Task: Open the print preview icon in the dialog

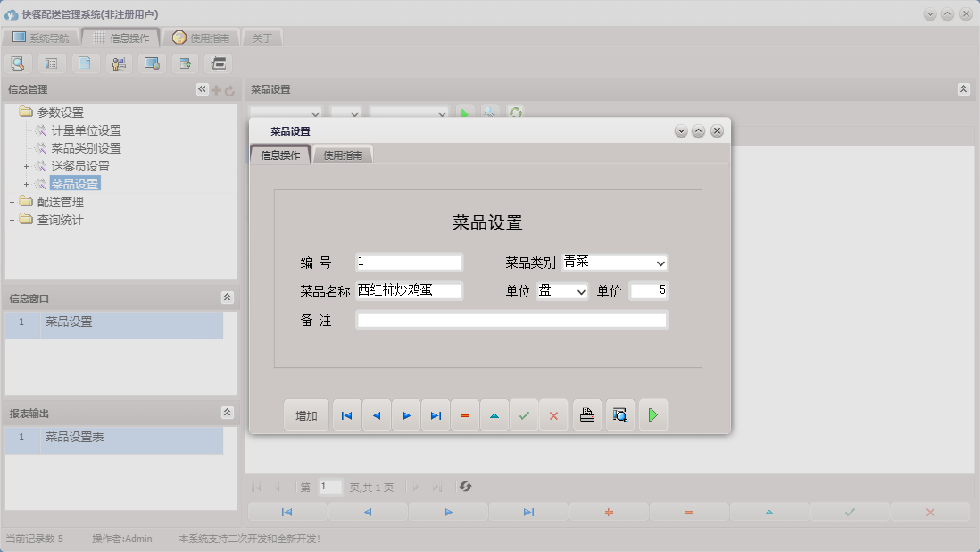Action: [619, 414]
